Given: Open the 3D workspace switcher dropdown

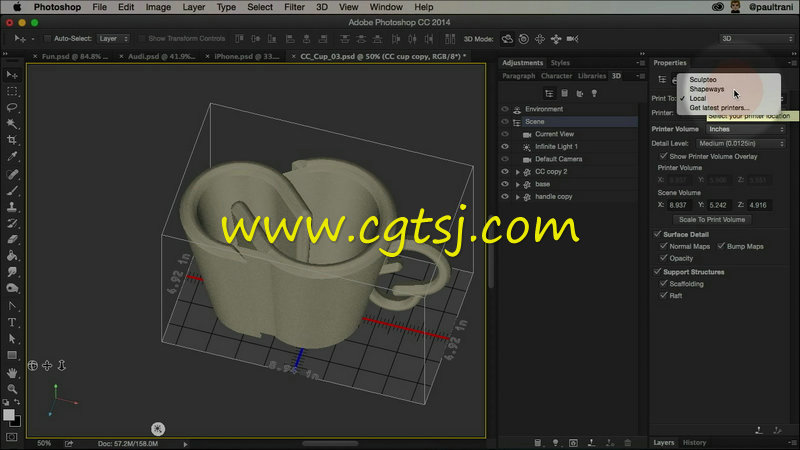Looking at the screenshot, I should [757, 39].
